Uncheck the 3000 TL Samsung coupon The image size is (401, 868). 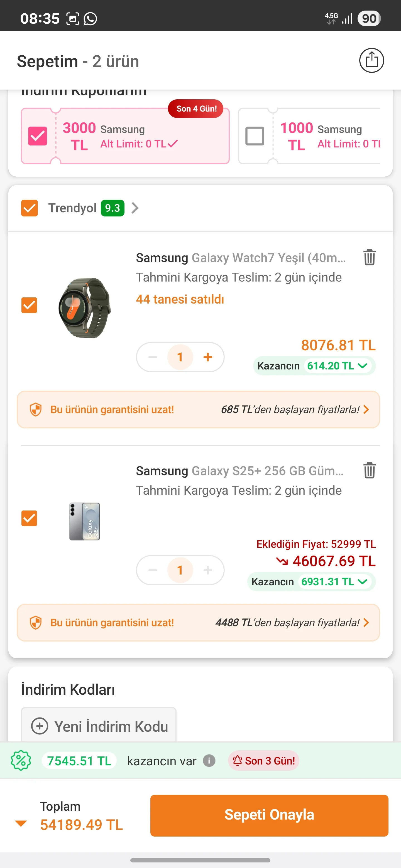37,136
